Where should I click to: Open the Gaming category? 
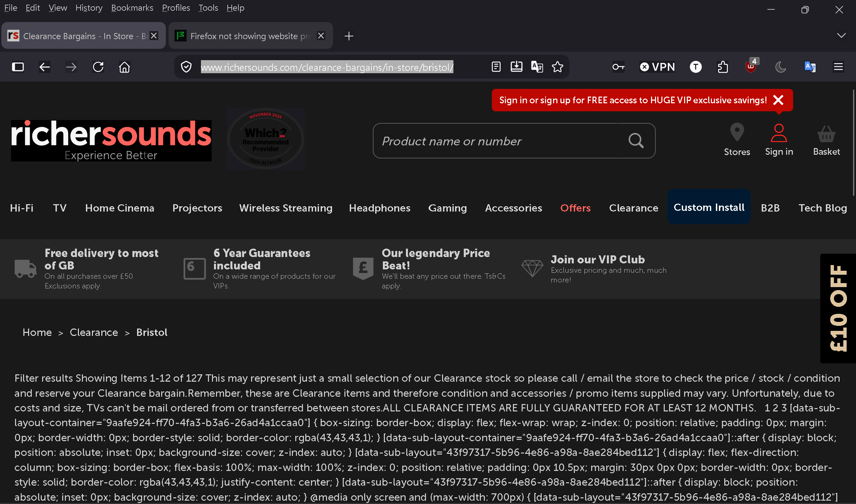point(447,208)
